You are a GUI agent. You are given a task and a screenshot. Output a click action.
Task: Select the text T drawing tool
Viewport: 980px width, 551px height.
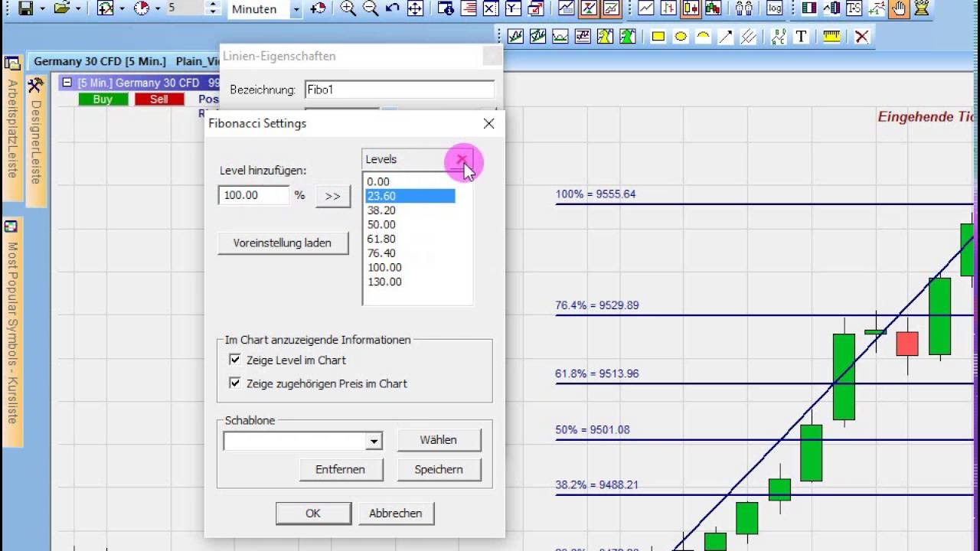[x=801, y=37]
